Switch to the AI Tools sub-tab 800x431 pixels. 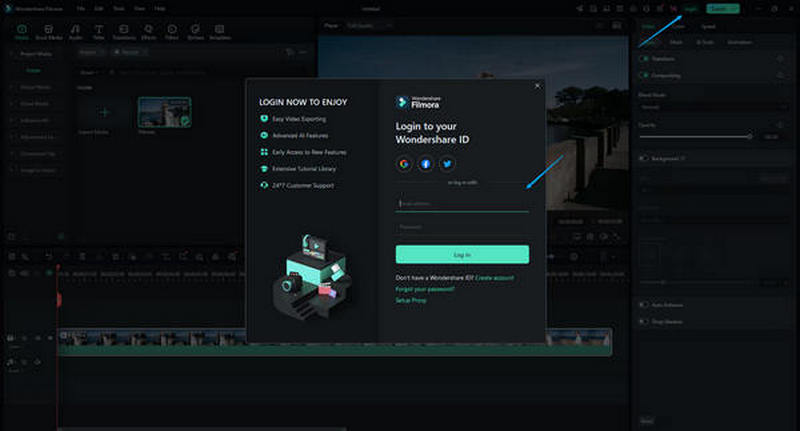click(705, 42)
